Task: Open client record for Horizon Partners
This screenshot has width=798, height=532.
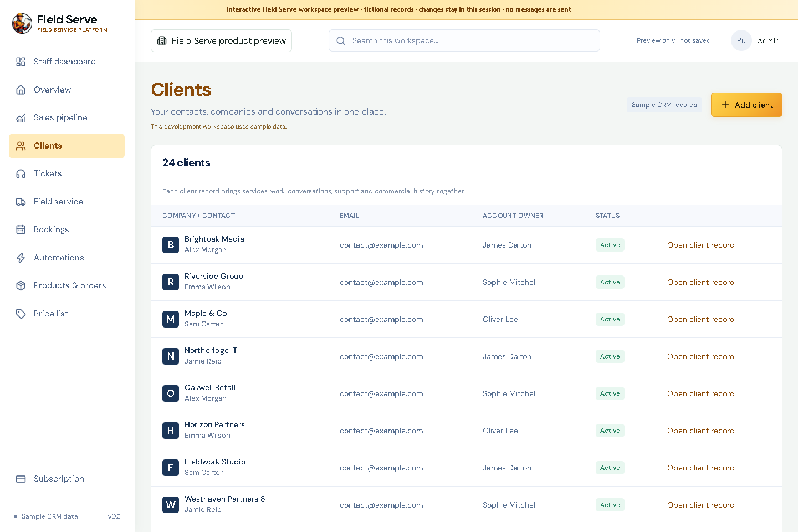Action: [700, 431]
